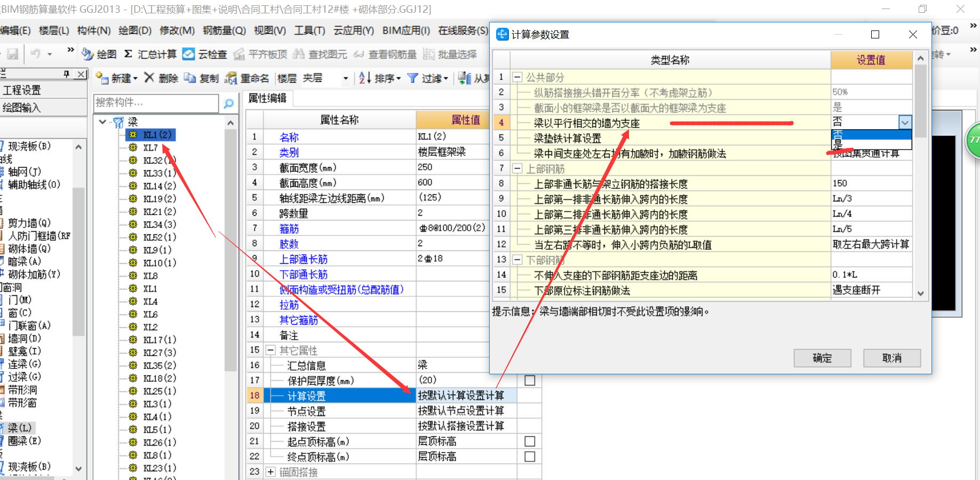Click 确定 button in dialog

822,358
